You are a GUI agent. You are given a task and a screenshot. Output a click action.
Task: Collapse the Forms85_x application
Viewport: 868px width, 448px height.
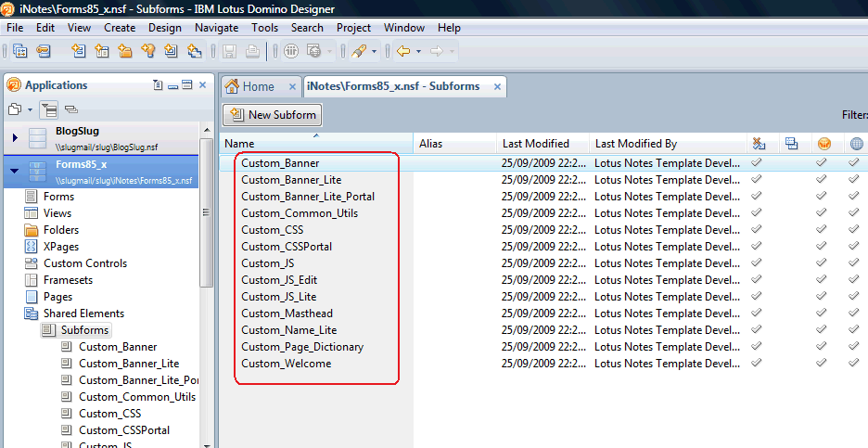point(15,171)
